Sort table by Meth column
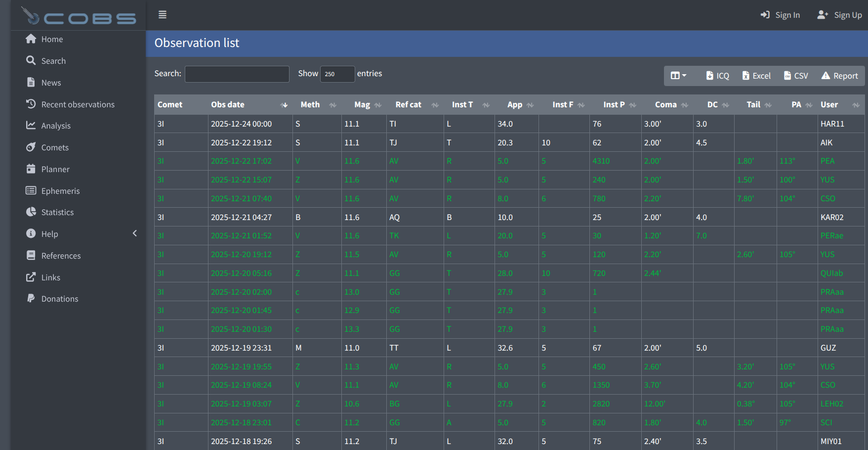 coord(317,104)
